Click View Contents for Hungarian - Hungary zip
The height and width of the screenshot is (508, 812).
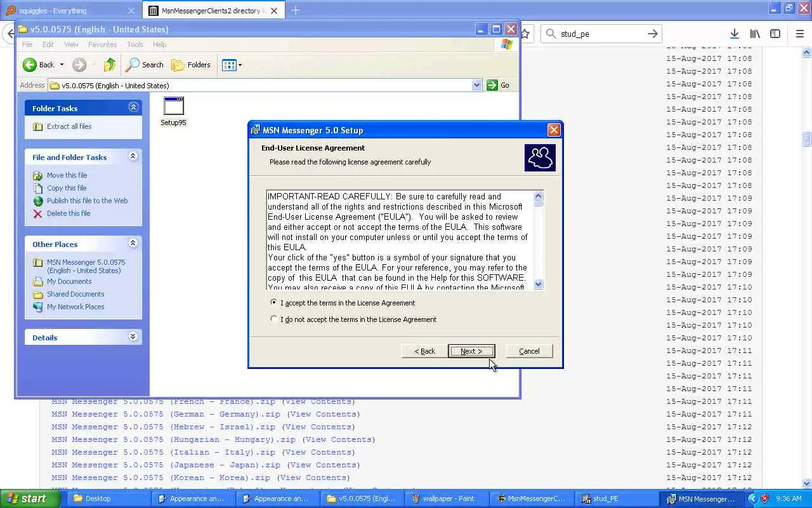click(x=338, y=439)
